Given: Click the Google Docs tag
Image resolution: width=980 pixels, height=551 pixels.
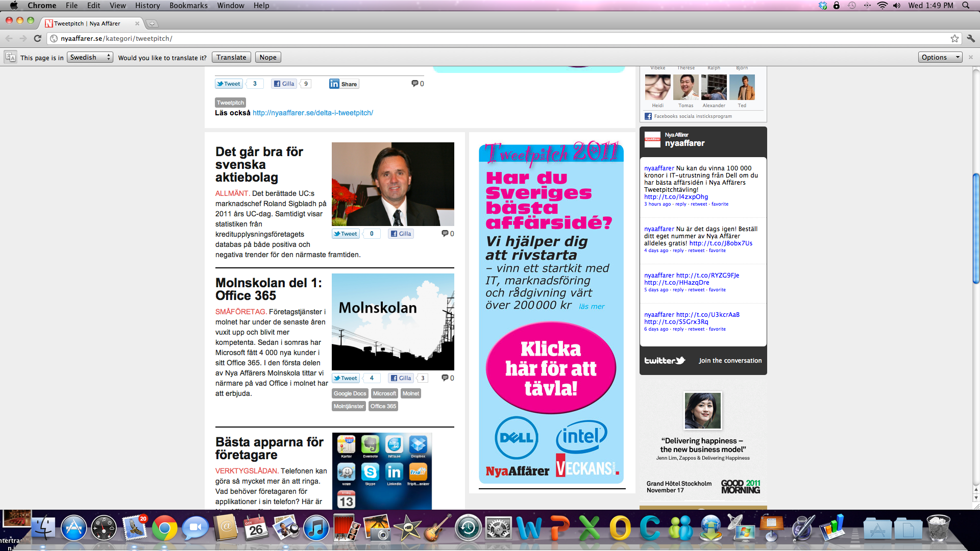Looking at the screenshot, I should tap(350, 393).
